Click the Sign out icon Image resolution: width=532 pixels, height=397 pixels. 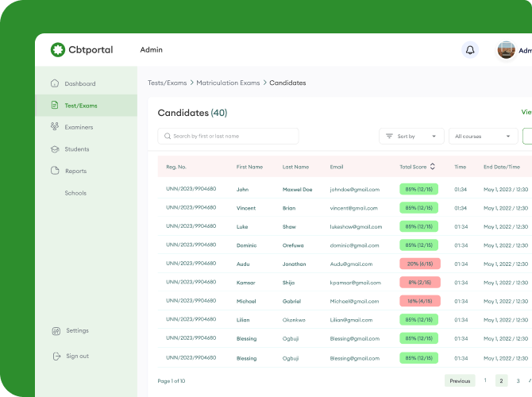tap(56, 357)
